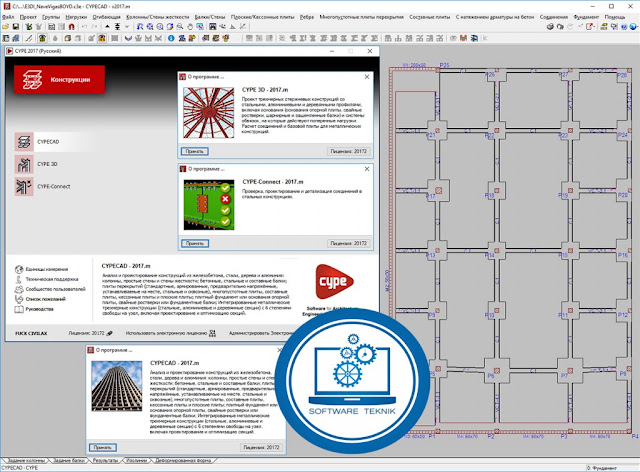This screenshot has width=640, height=472.
Task: Switch to Задание балки tab
Action: pyautogui.click(x=69, y=461)
